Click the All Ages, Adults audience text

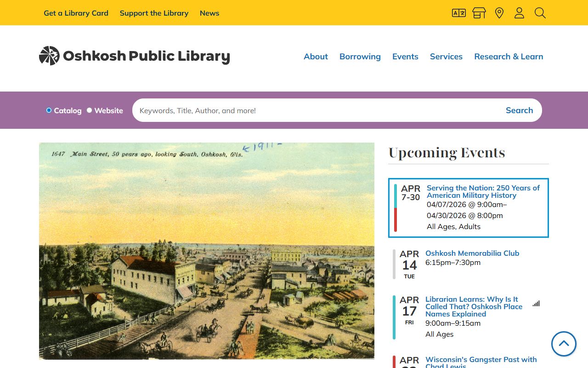point(453,227)
